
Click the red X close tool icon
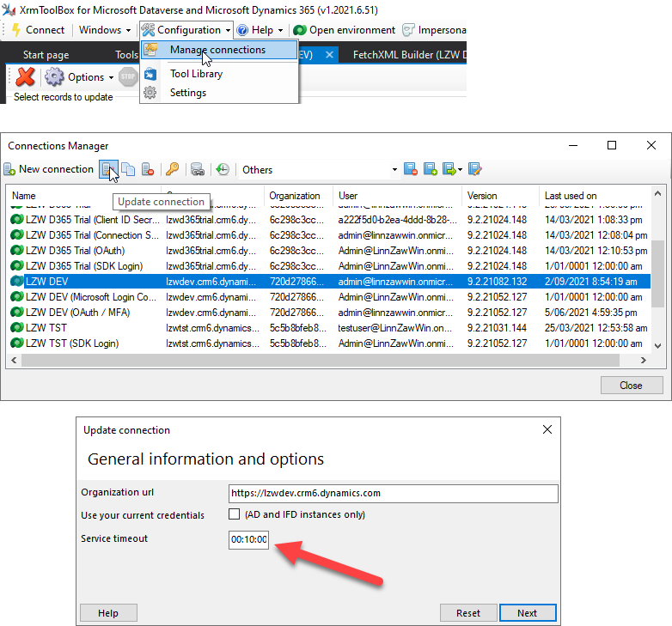tap(25, 77)
